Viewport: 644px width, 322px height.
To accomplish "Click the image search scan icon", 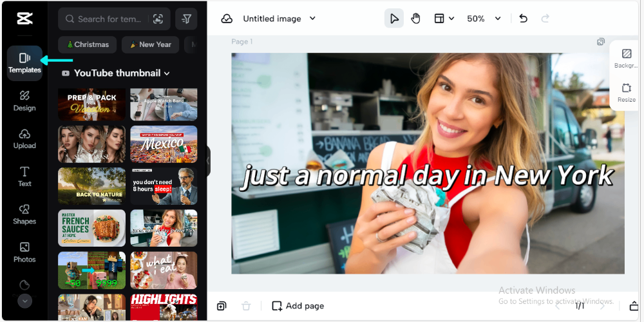I will point(158,19).
